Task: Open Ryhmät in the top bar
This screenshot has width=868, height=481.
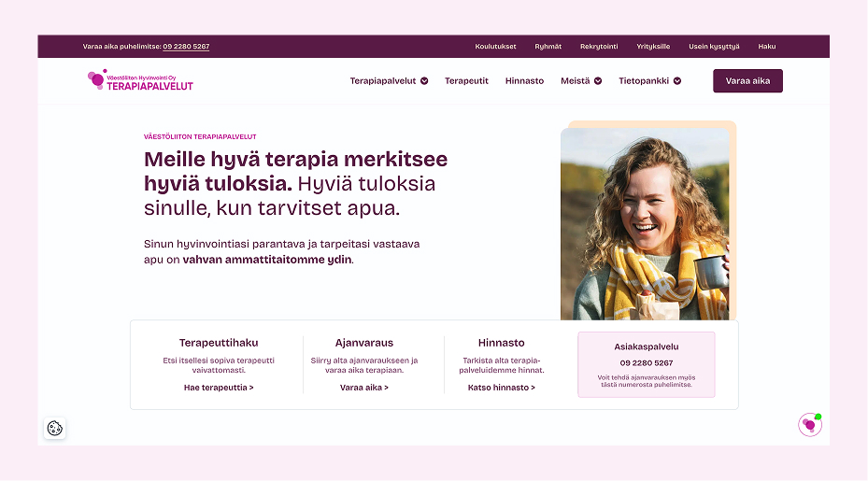Action: tap(548, 47)
